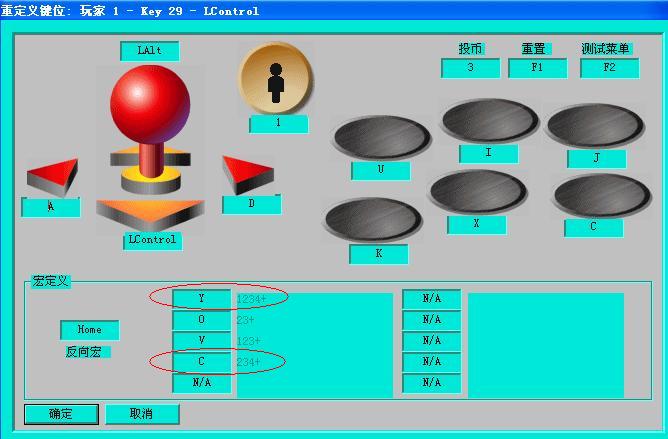Click the Home reverse macro key

click(x=89, y=329)
